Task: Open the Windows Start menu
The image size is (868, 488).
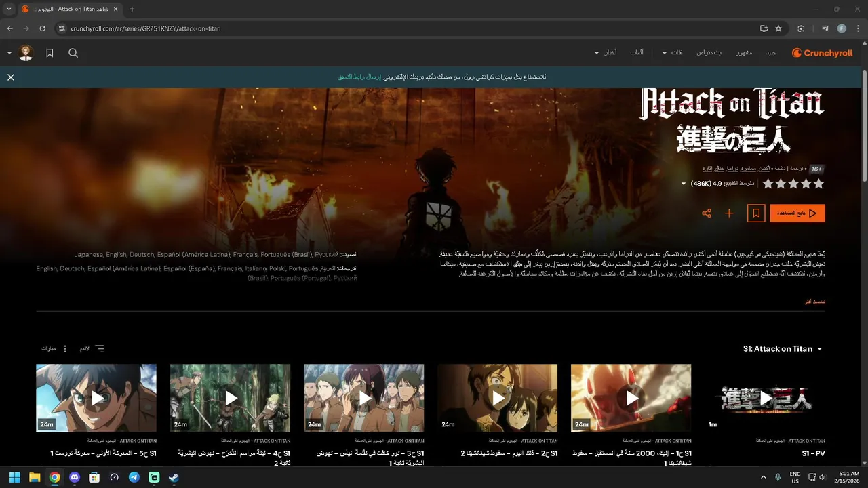Action: point(15,477)
